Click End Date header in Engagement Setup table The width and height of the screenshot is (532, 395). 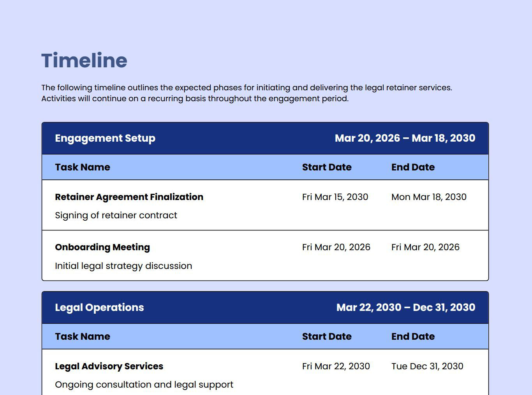tap(413, 167)
